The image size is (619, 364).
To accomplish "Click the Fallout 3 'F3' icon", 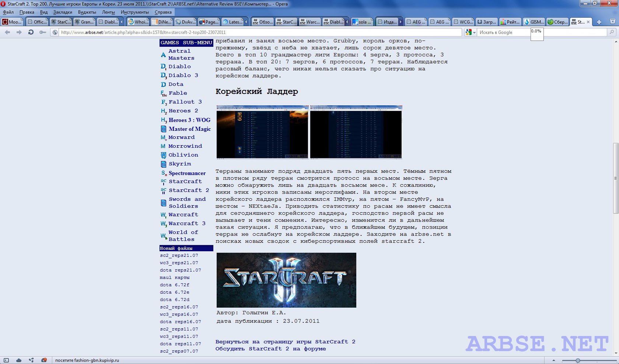I will (164, 102).
